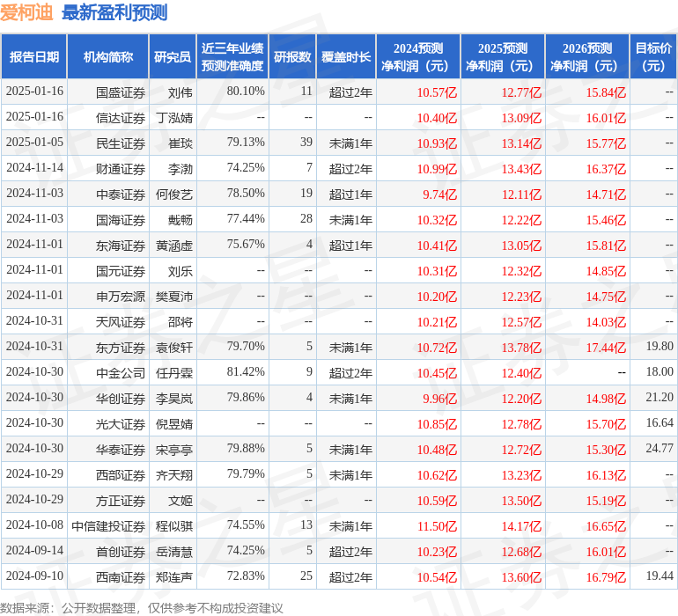678x616 pixels.
Task: Click the 爱柯迪 title text
Action: coord(26,12)
